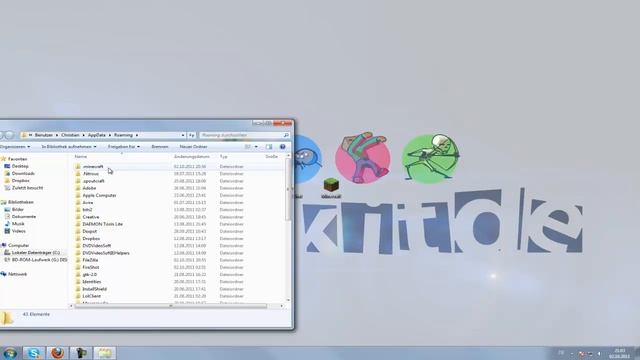640x360 pixels.
Task: Open the Organisieren dropdown menu
Action: [15, 147]
